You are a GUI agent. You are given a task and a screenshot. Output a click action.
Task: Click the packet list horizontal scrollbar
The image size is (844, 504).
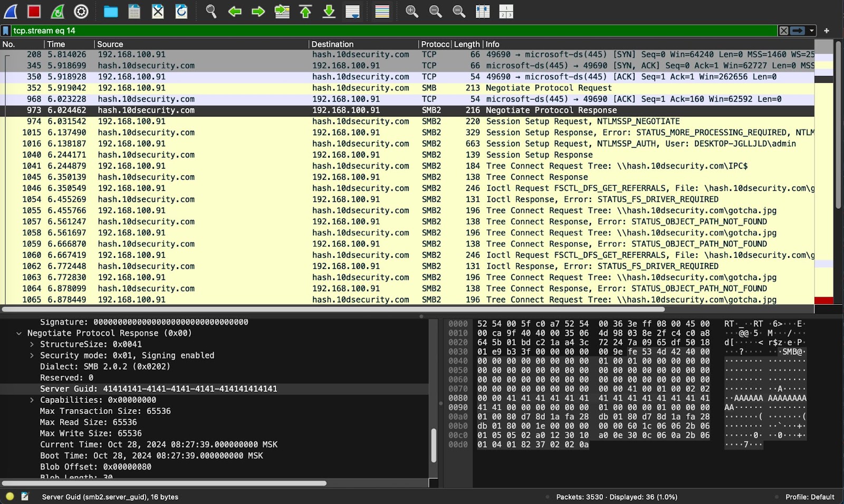tap(332, 309)
